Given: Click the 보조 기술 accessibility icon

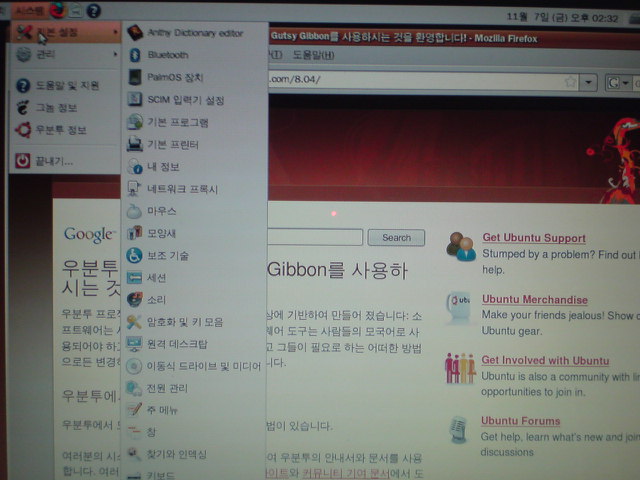Looking at the screenshot, I should pyautogui.click(x=134, y=256).
